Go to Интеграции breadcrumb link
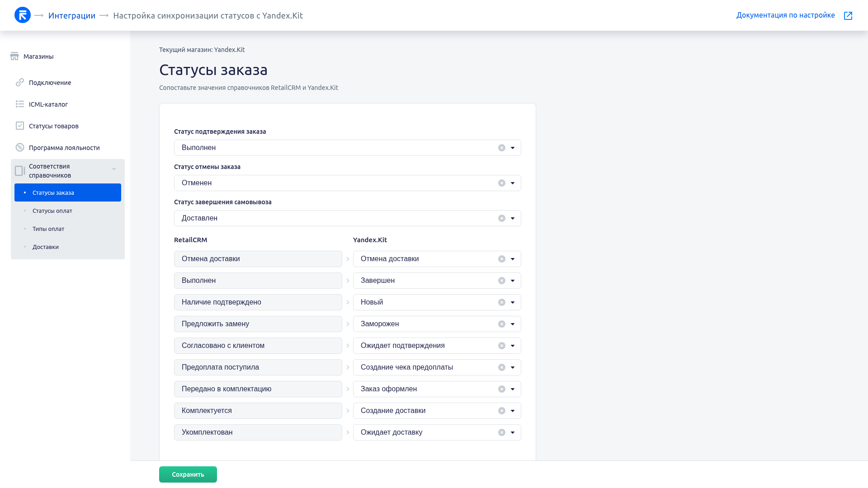 click(x=72, y=16)
